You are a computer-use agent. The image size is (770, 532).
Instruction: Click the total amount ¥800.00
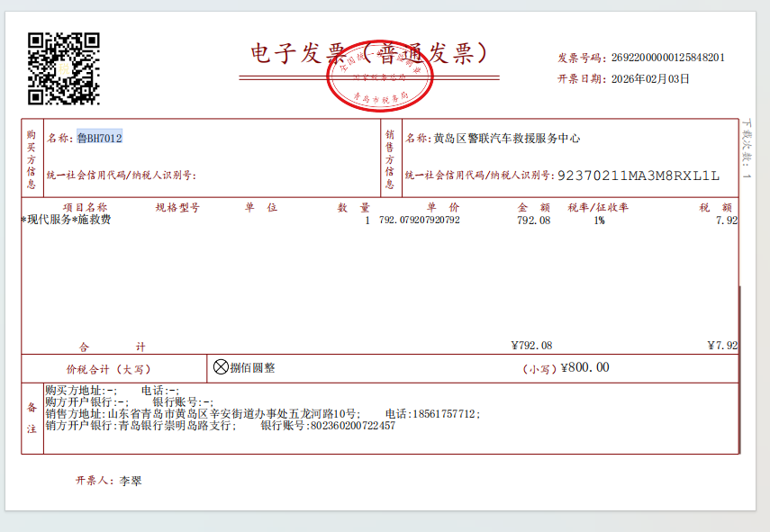tap(584, 367)
